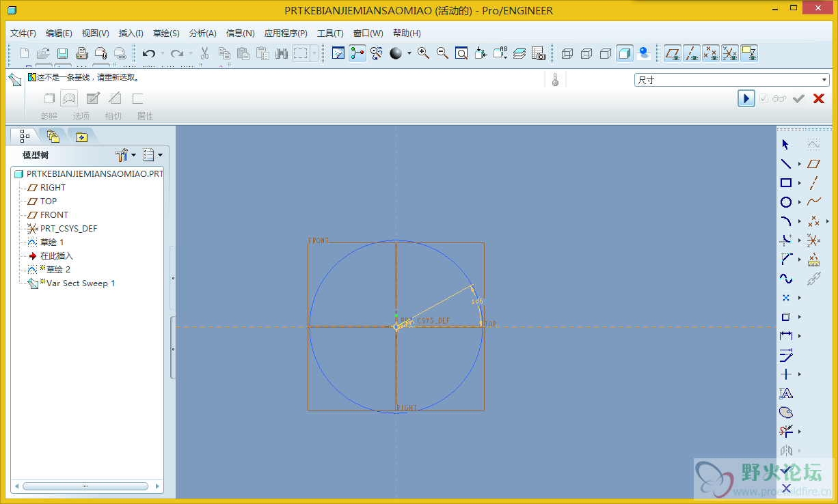The height and width of the screenshot is (504, 838).
Task: Toggle datum point display
Action: coord(711,53)
